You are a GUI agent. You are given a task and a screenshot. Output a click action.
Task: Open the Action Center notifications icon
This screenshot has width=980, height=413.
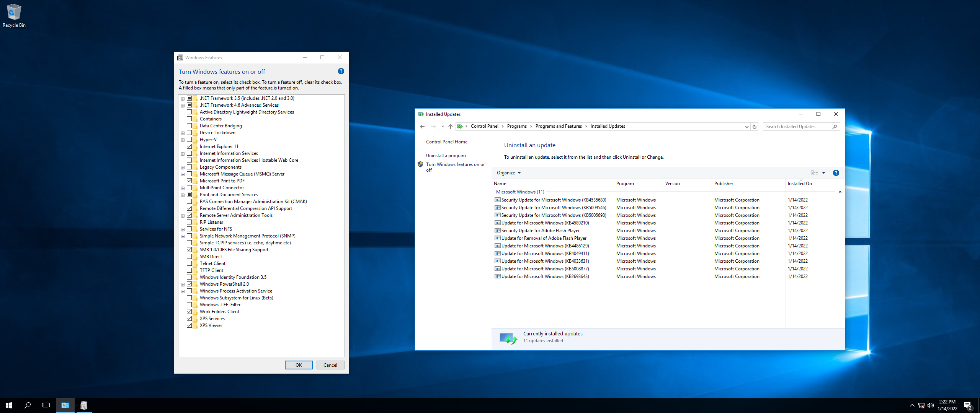tap(969, 406)
